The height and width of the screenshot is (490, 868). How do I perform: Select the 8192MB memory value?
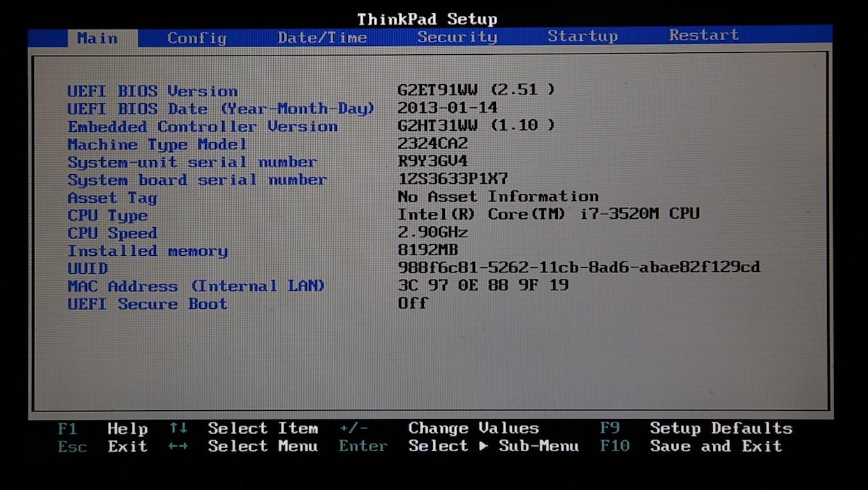(428, 249)
